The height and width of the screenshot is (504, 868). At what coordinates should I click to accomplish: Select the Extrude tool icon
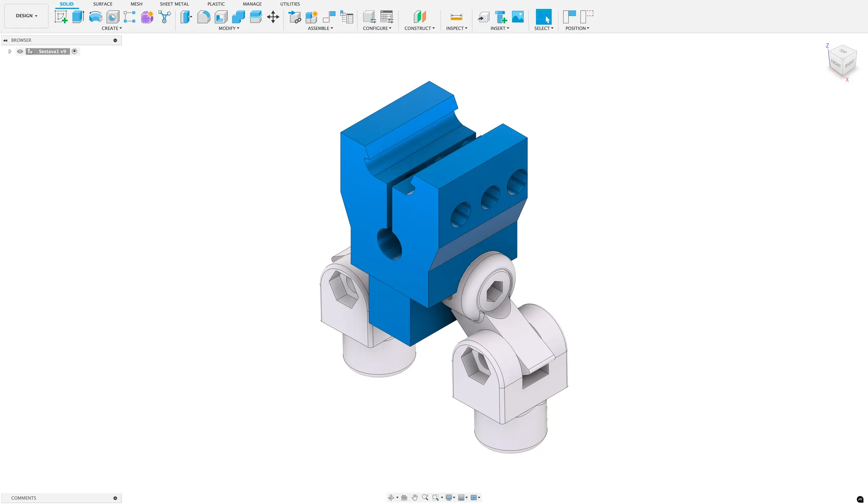[x=78, y=17]
